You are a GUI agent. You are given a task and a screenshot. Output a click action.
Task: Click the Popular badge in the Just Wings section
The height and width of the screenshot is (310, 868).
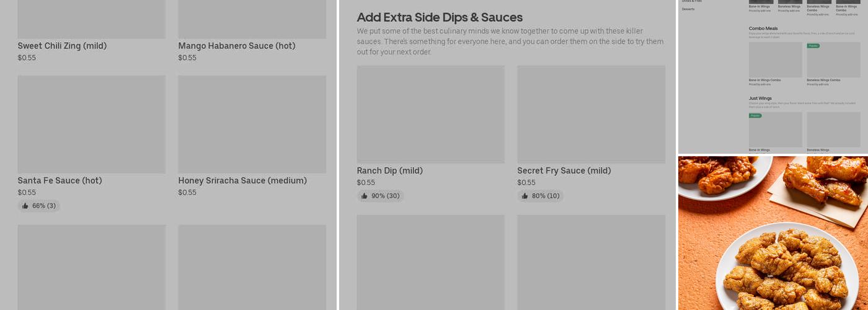(755, 115)
